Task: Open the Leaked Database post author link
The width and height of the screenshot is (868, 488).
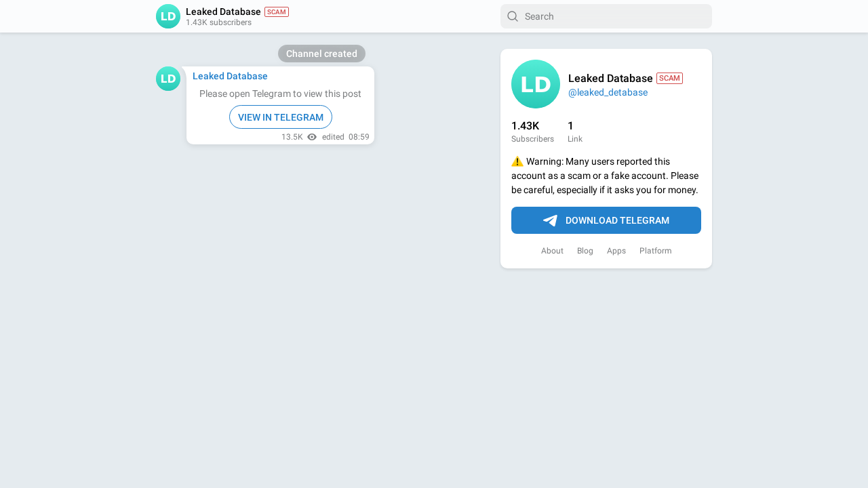Action: (230, 76)
